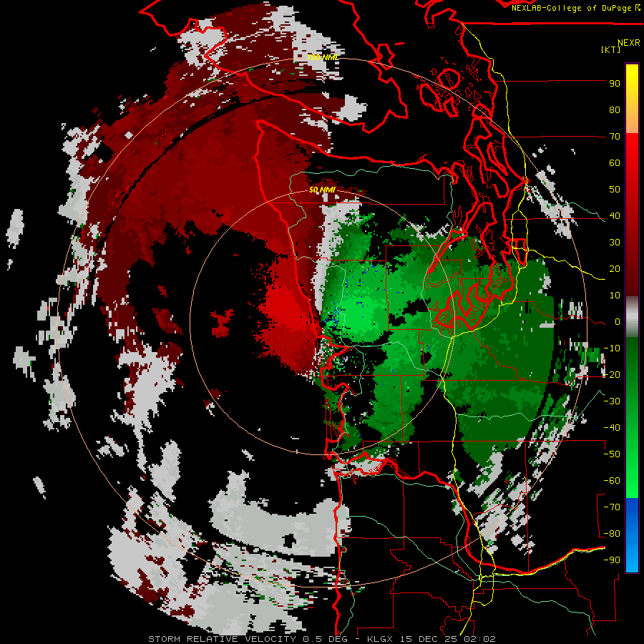Screen dimensions: 644x644
Task: Click the 02:02 timestamp
Action: point(480,639)
